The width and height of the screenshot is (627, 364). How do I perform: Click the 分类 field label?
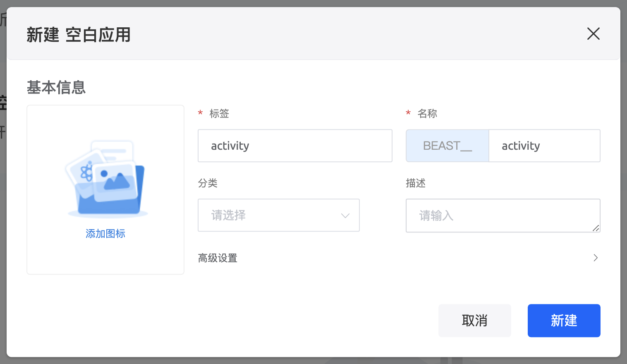click(x=208, y=183)
